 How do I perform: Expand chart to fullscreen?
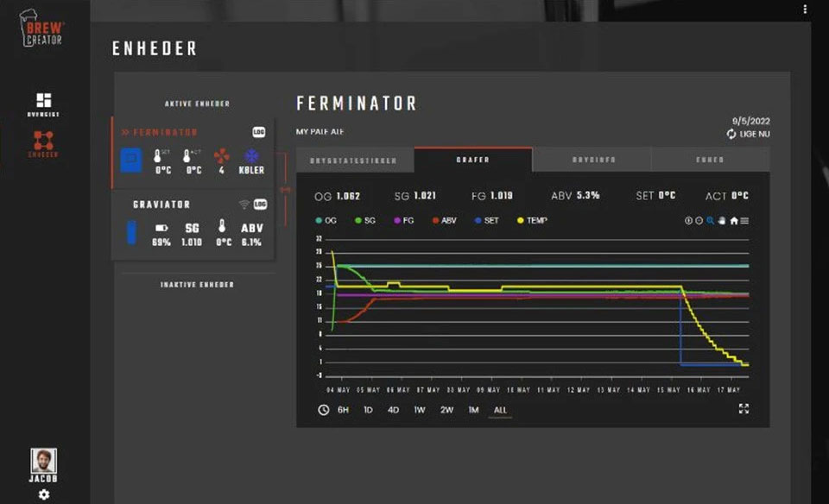point(744,409)
